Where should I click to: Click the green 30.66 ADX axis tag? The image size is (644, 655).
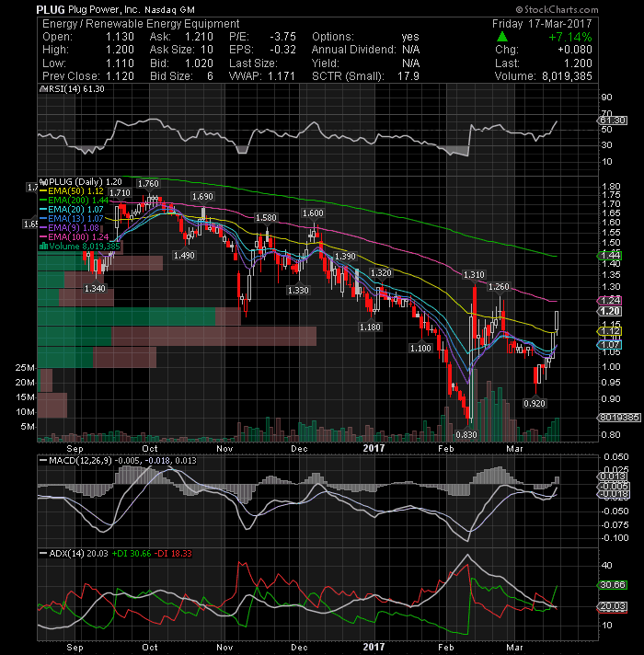[x=612, y=585]
